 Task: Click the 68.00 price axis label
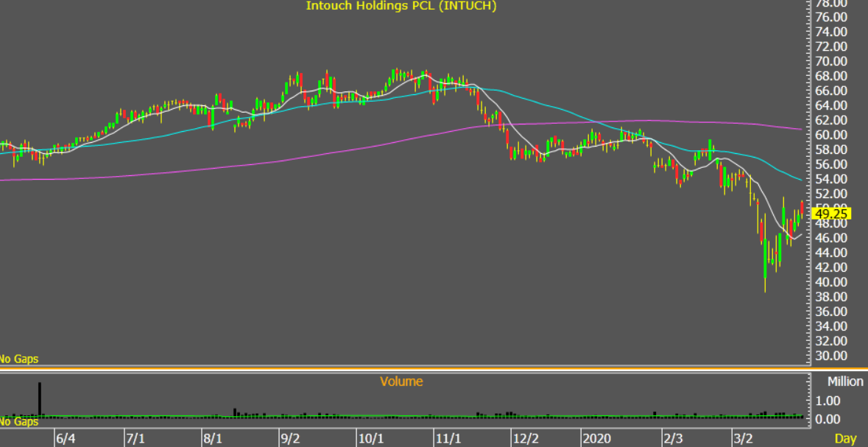(832, 76)
